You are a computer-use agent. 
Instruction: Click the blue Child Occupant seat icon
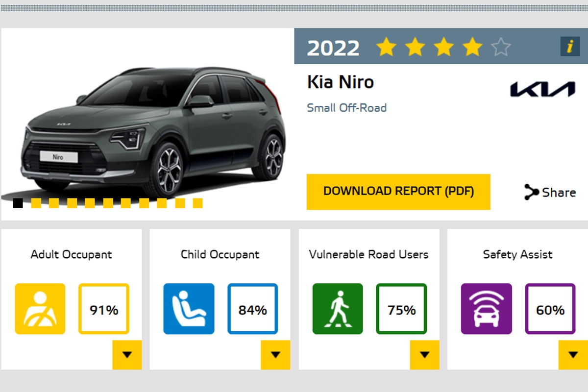pos(189,309)
